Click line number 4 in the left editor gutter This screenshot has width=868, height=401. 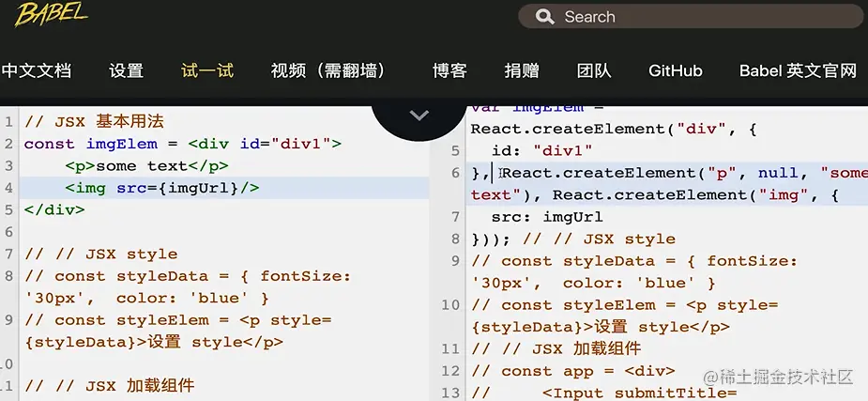click(8, 189)
